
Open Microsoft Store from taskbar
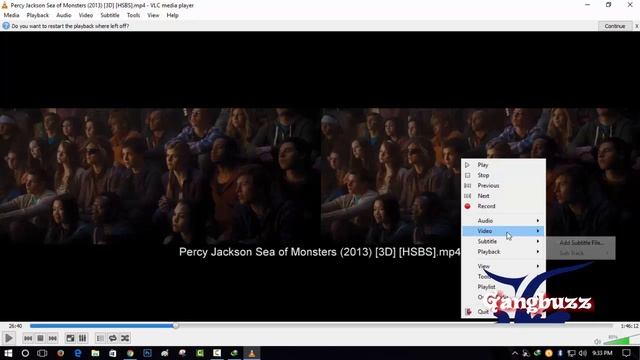point(113,353)
